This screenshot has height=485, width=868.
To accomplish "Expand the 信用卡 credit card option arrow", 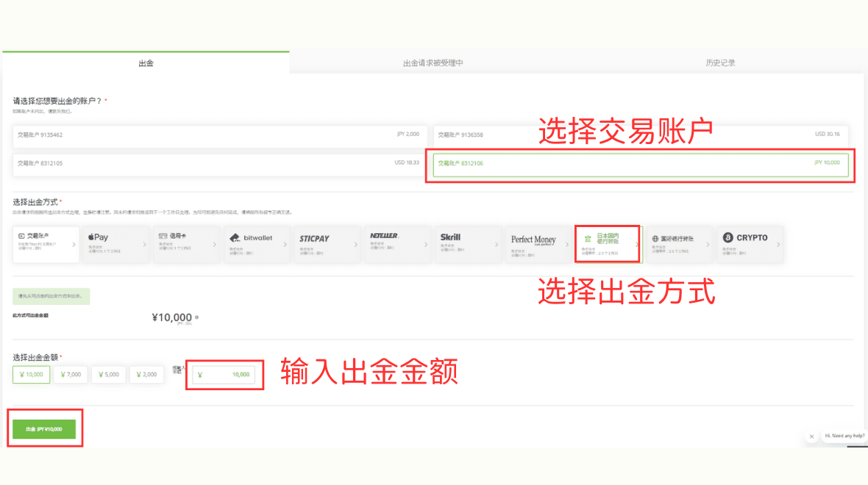I will pos(214,245).
